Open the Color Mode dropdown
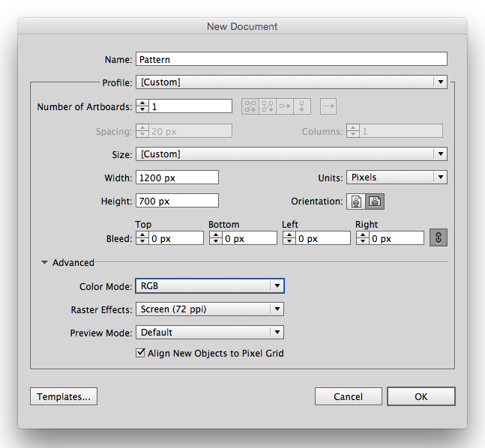The height and width of the screenshot is (448, 485). pos(209,285)
